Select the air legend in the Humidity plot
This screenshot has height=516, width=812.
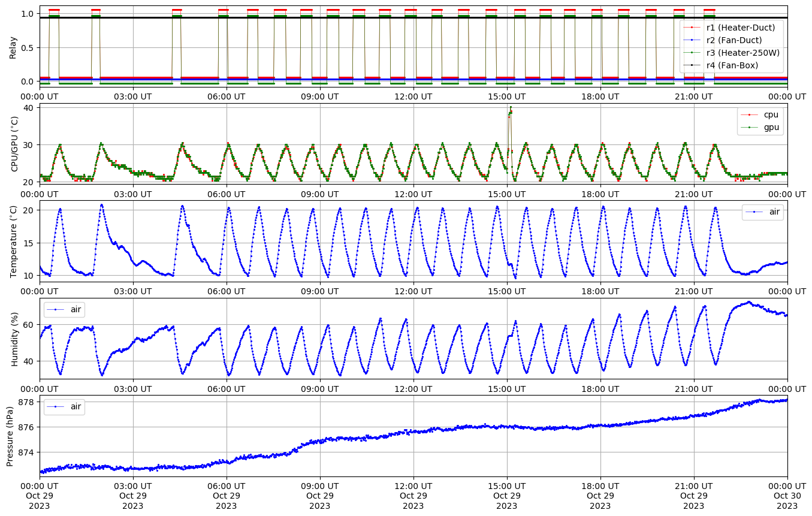click(64, 309)
